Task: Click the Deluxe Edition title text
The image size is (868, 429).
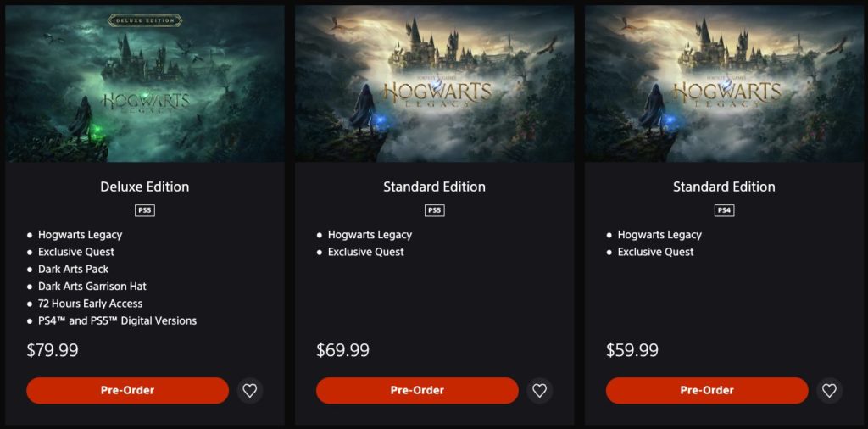Action: click(145, 187)
